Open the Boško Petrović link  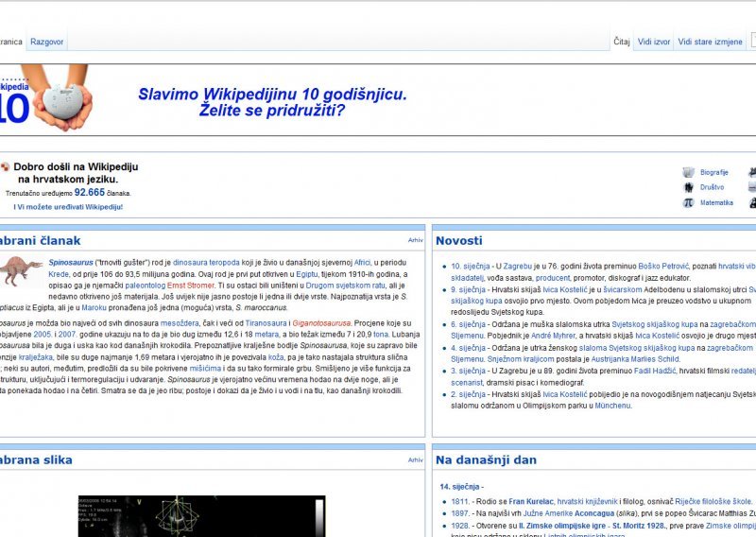pyautogui.click(x=663, y=266)
